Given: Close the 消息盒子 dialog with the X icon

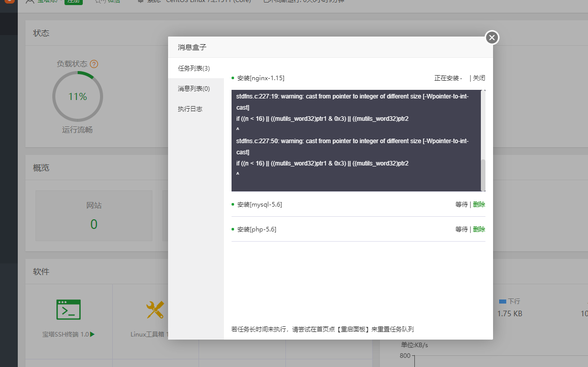Looking at the screenshot, I should pos(492,38).
